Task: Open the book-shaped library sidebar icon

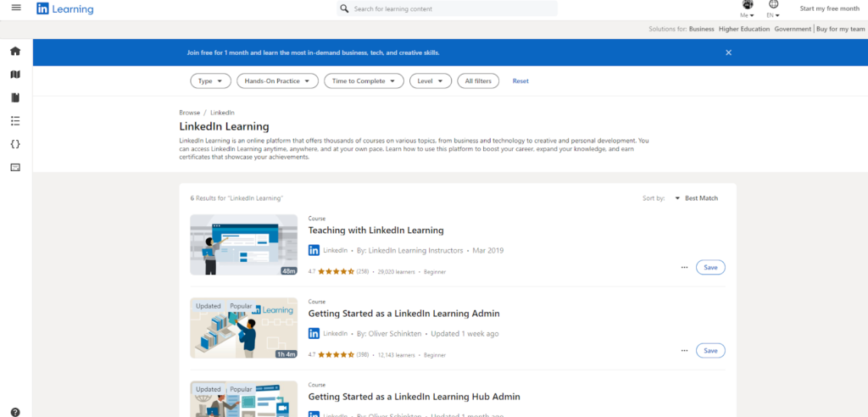Action: pos(15,97)
